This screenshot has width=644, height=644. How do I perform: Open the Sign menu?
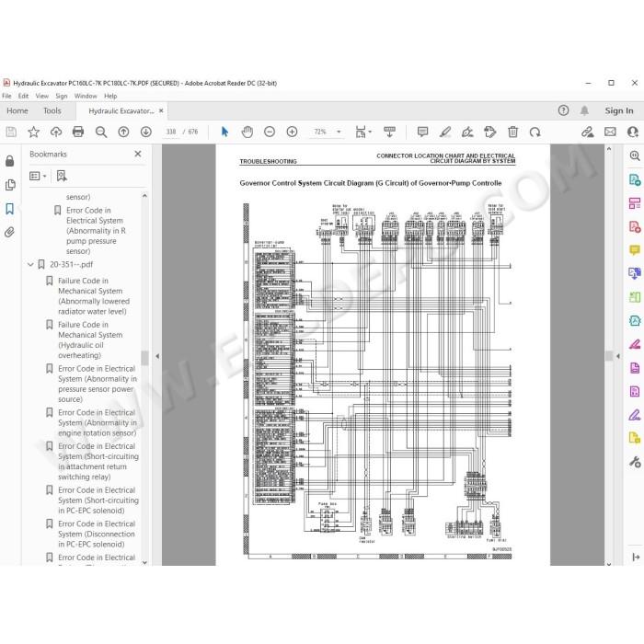tap(62, 96)
